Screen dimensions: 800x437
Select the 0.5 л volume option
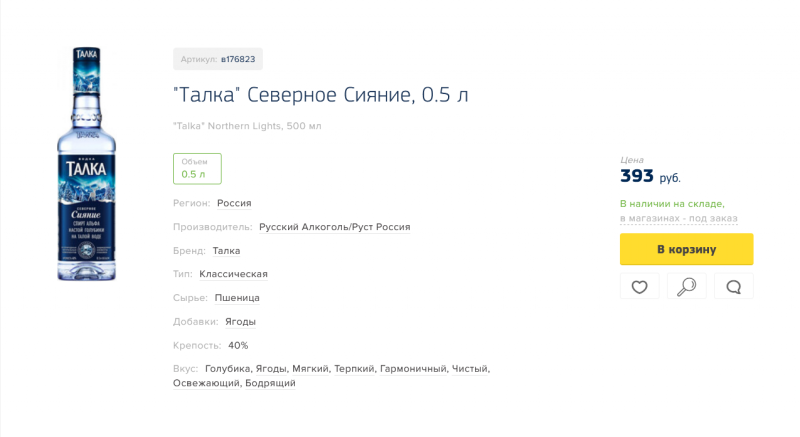coord(197,169)
